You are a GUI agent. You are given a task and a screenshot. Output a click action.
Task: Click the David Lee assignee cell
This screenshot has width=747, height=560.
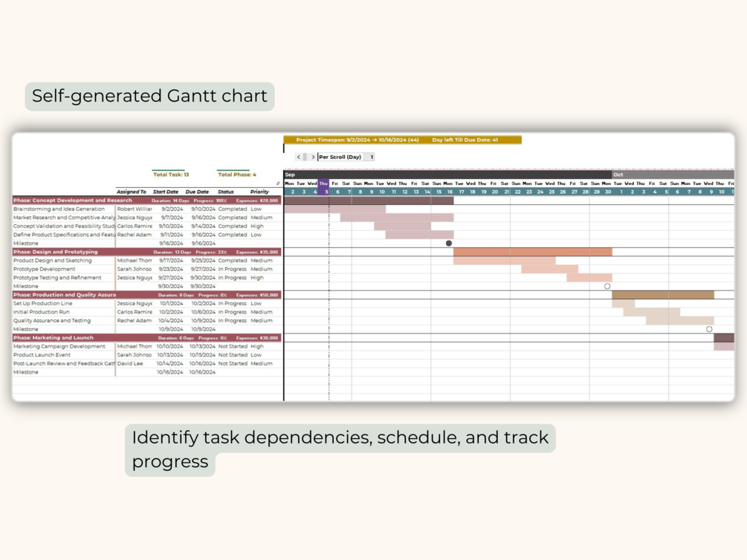coord(130,363)
